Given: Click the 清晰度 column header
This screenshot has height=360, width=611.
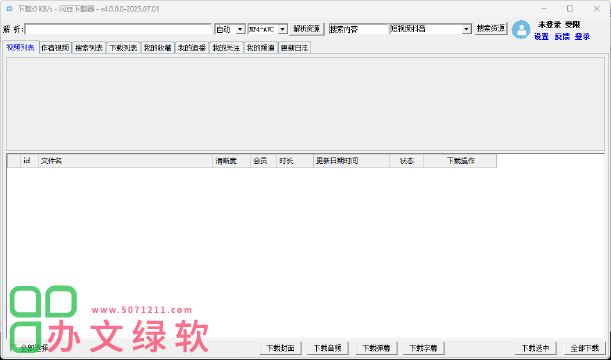Looking at the screenshot, I should (x=231, y=161).
